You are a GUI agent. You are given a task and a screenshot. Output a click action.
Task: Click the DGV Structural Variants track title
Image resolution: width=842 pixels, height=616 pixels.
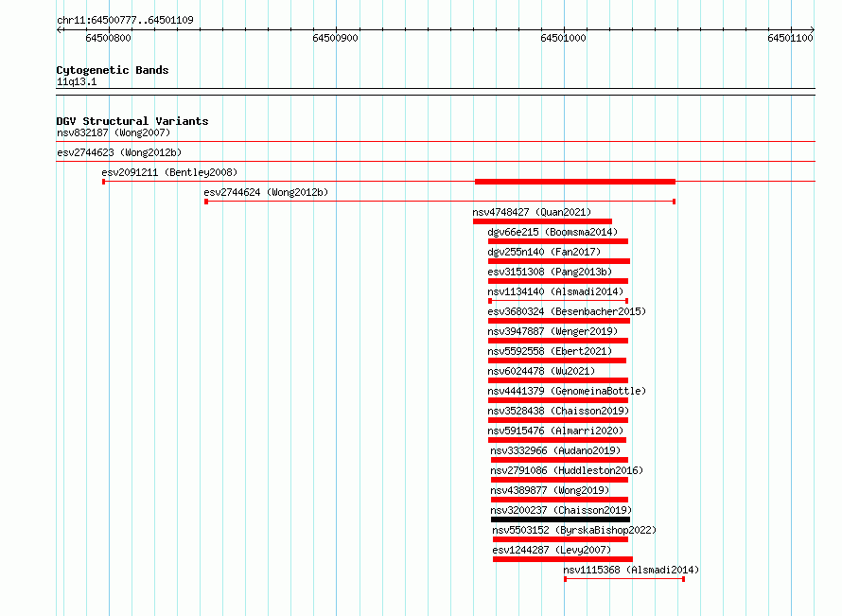click(x=132, y=121)
